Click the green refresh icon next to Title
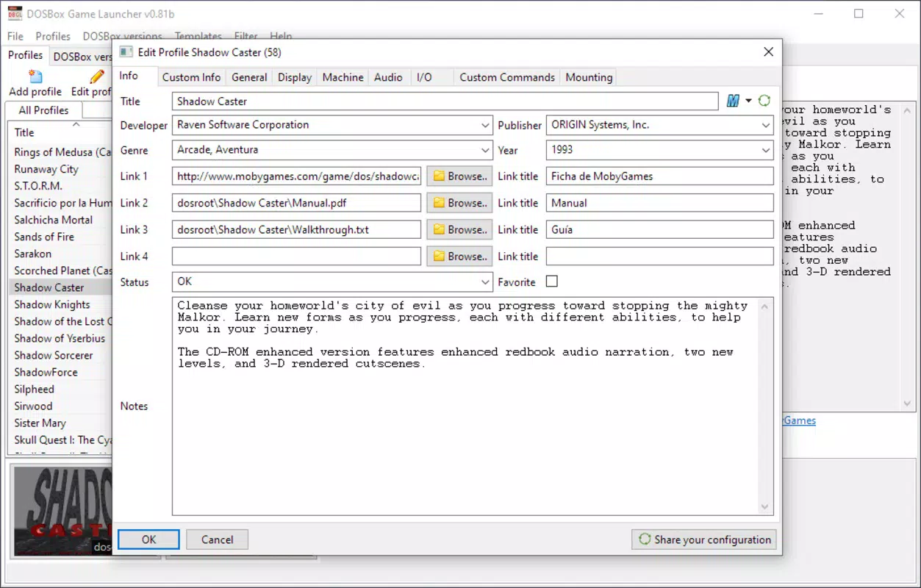921x588 pixels. pos(764,101)
